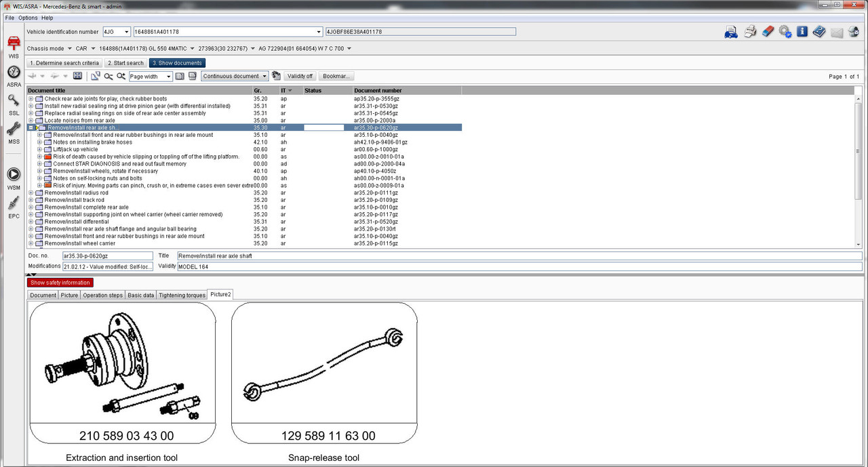This screenshot has height=467, width=868.
Task: Expand the Notes on installing brake hoses node
Action: click(39, 142)
